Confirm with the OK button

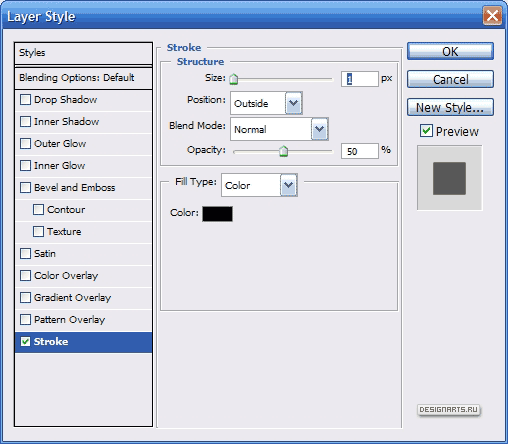click(x=450, y=51)
